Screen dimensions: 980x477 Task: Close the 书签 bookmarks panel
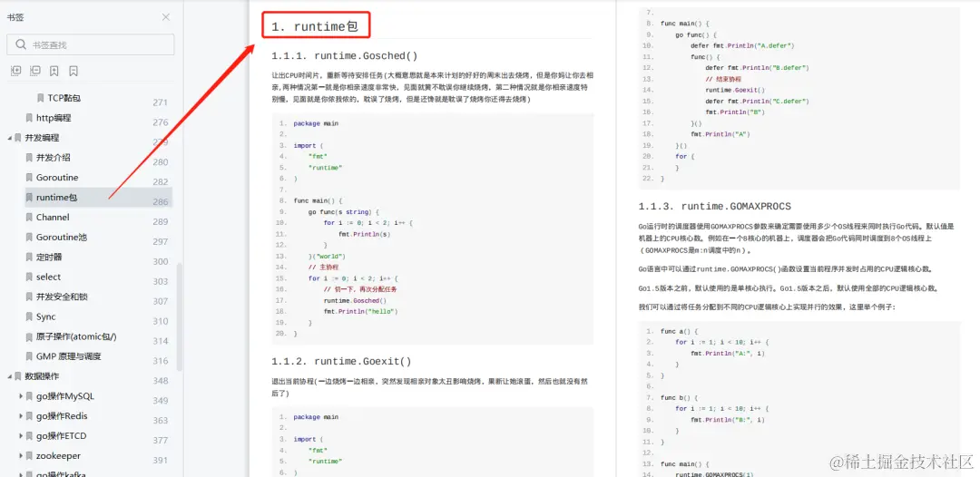pyautogui.click(x=166, y=17)
